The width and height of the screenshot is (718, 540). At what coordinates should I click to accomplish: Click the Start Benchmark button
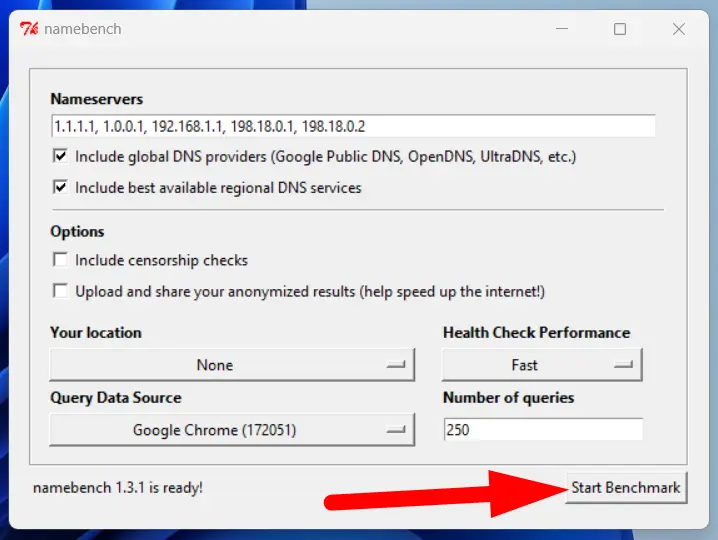point(626,487)
